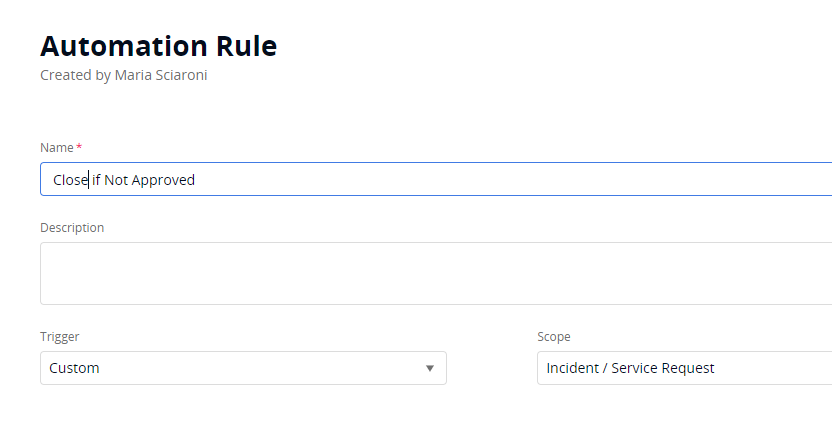
Task: Click the "Name" field label
Action: (57, 147)
